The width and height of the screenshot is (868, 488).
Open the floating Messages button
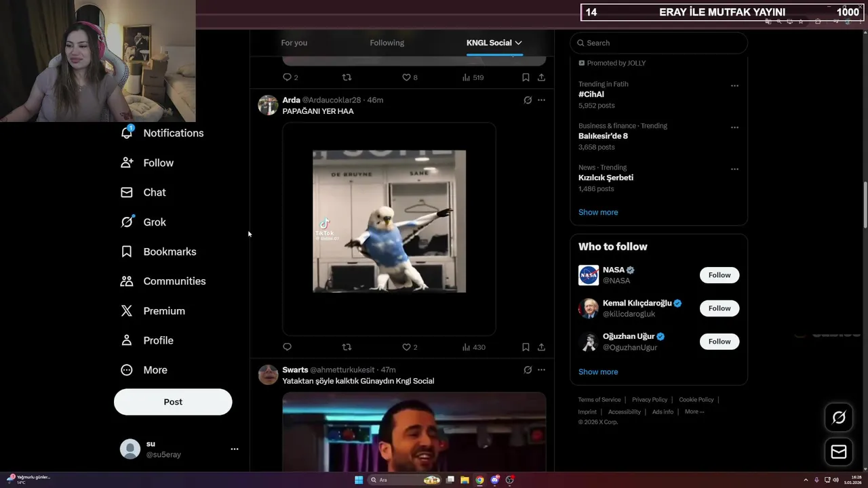(839, 451)
